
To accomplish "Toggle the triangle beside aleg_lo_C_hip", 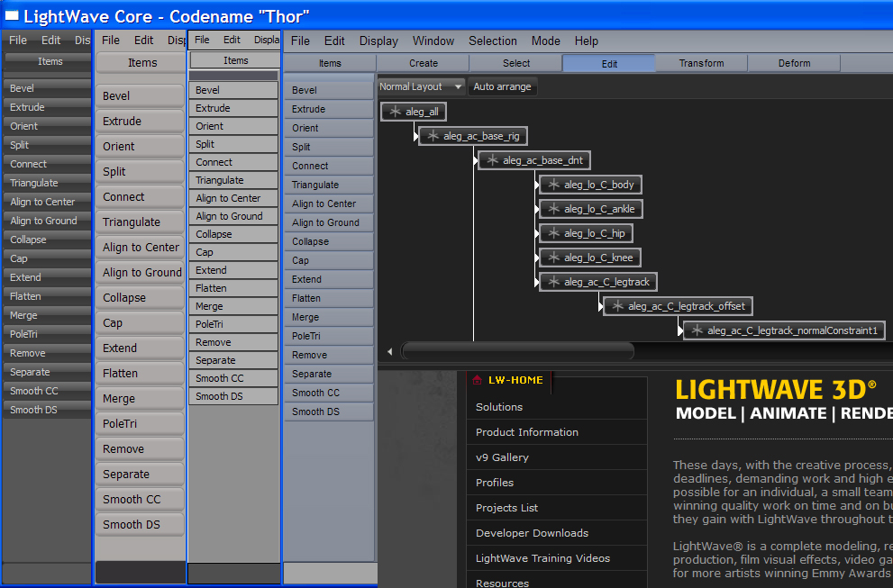I will click(x=537, y=233).
